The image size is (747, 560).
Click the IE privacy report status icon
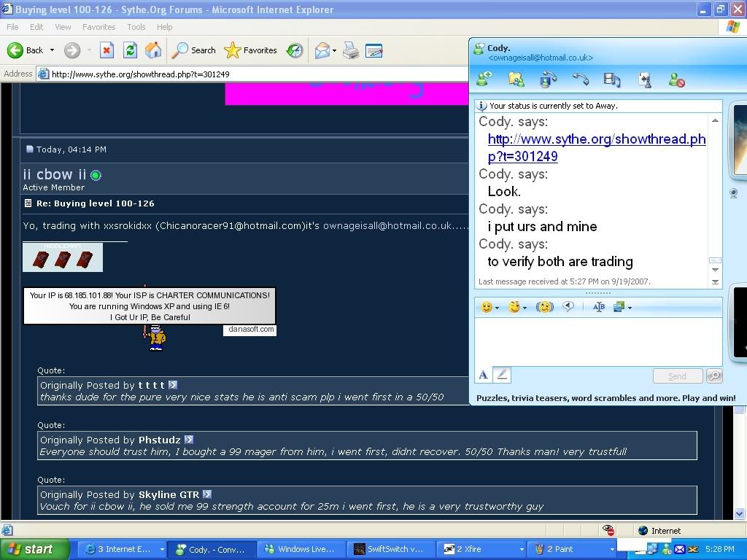point(608,531)
